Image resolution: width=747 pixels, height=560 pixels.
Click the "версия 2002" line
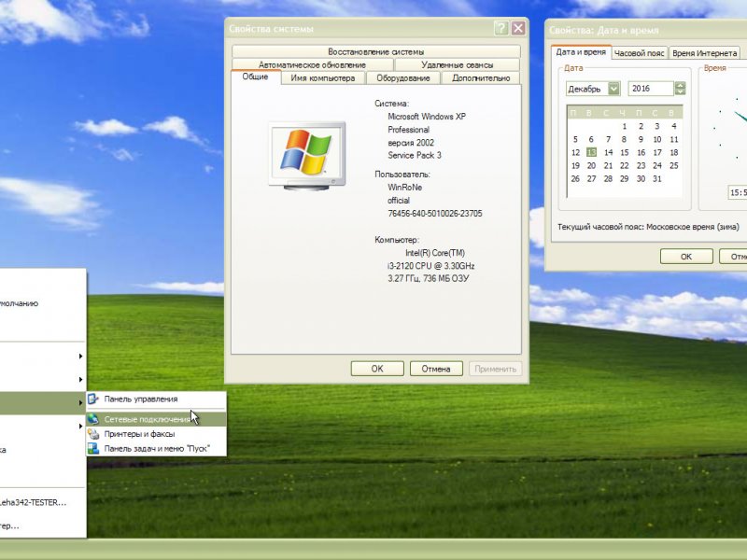pyautogui.click(x=411, y=143)
